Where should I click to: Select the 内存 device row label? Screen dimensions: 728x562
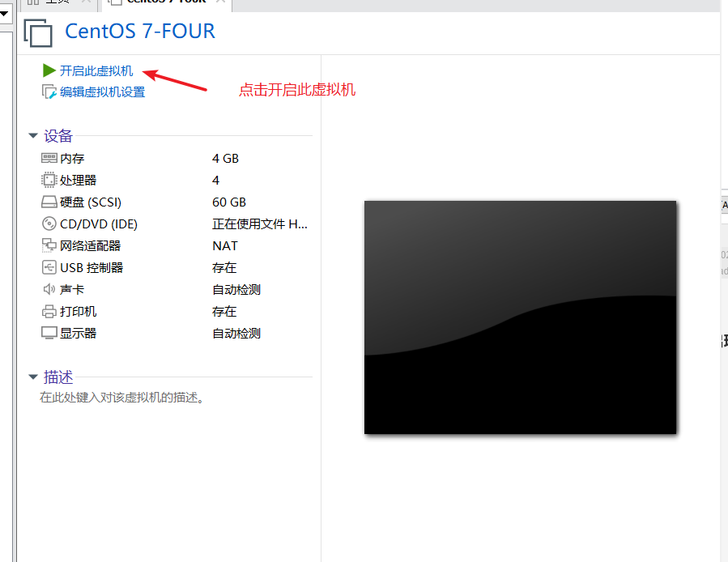click(x=72, y=159)
